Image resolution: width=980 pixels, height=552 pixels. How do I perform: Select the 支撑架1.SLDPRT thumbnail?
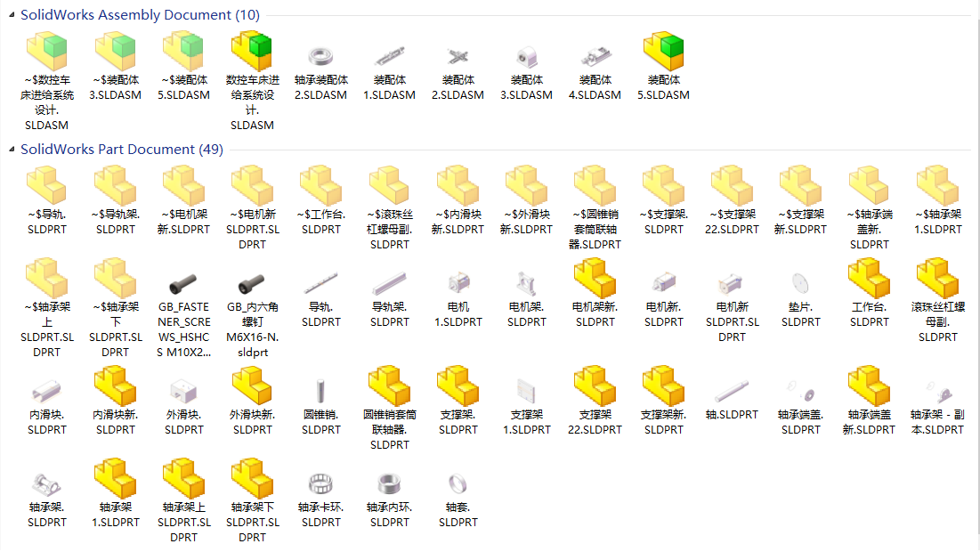527,391
